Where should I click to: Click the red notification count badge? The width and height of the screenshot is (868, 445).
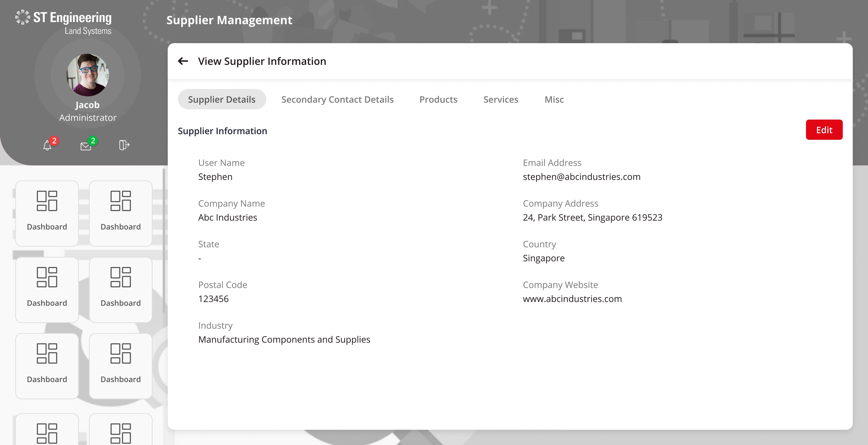point(54,141)
